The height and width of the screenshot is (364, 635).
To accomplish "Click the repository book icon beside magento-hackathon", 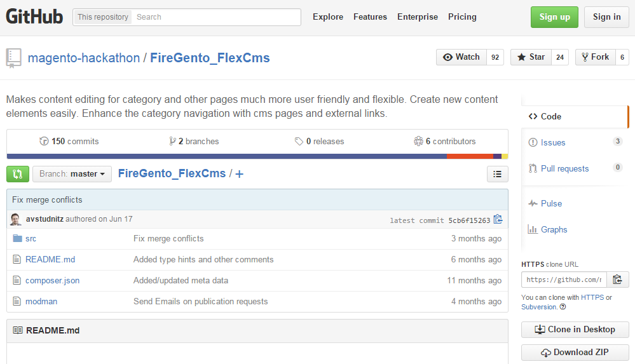I will pos(13,58).
